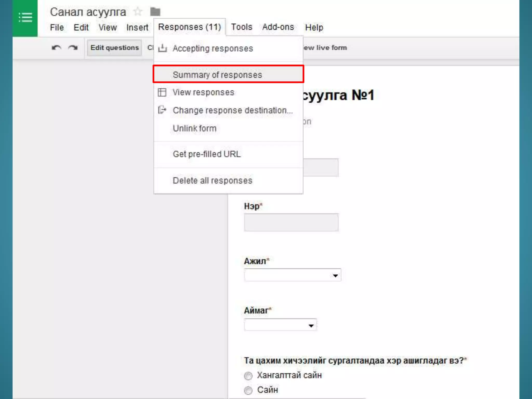The width and height of the screenshot is (532, 399).
Task: Click Accepting responses menu entry
Action: (212, 48)
